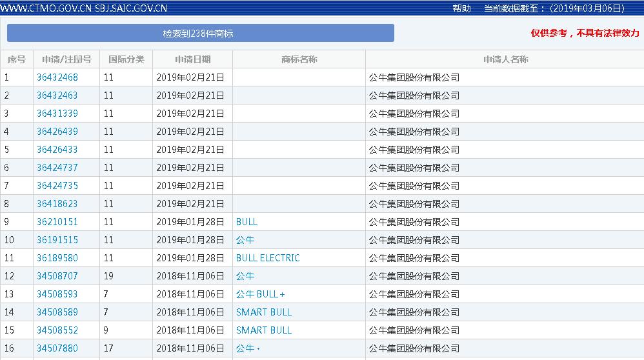Open registration number 34508593

pos(57,294)
